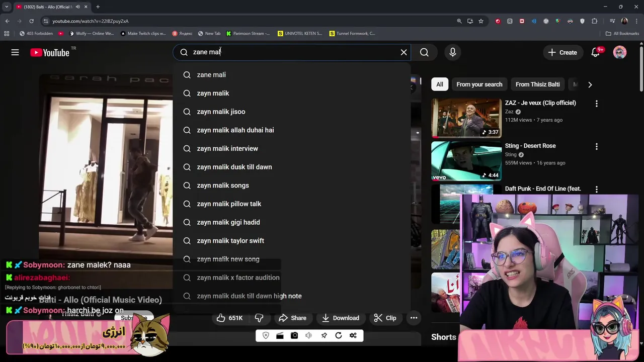Open Sting - Desert Rose thumbnail
This screenshot has width=644, height=362.
(x=466, y=161)
